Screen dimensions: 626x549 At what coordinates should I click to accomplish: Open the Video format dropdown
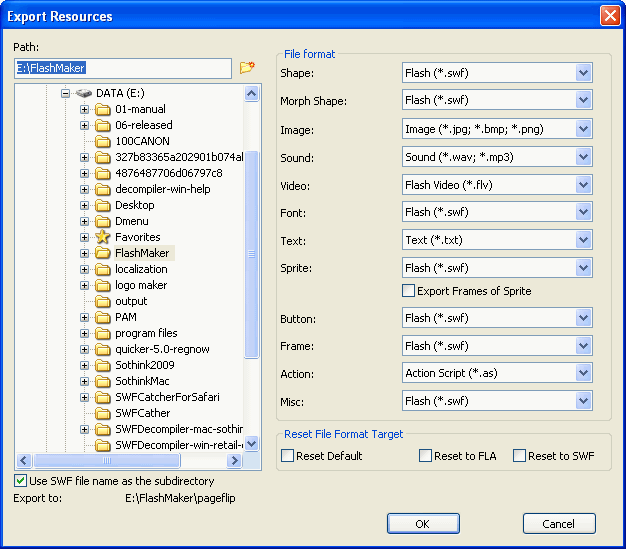[x=583, y=185]
